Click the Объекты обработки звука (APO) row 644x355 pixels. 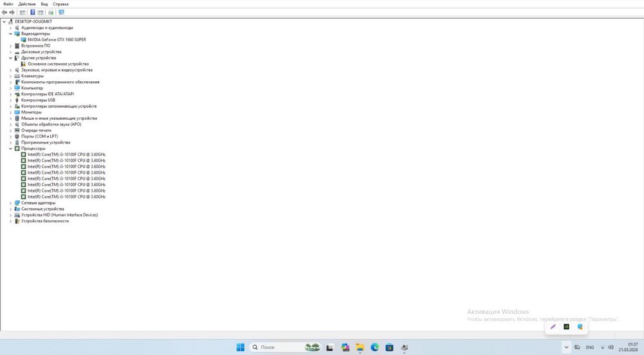coord(51,124)
